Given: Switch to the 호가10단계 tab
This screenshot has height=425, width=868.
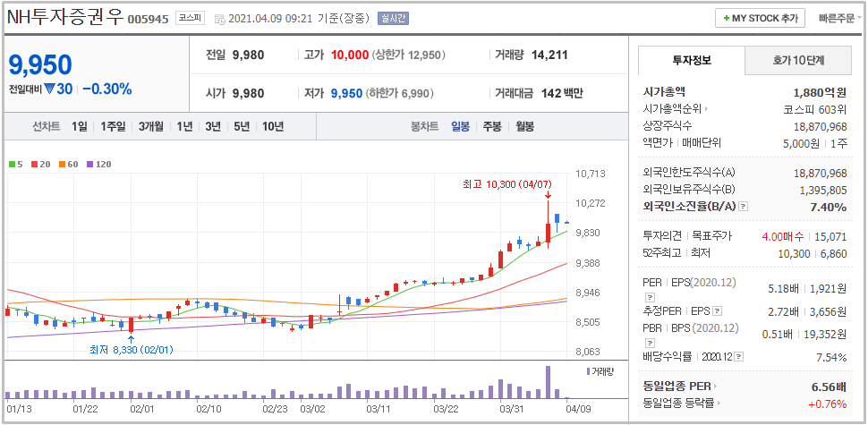Looking at the screenshot, I should click(x=798, y=60).
